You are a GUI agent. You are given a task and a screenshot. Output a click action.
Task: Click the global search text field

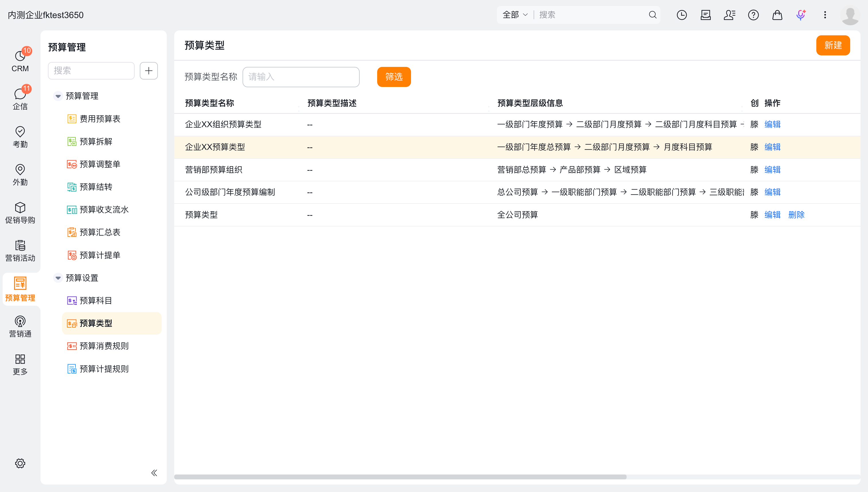pos(591,15)
